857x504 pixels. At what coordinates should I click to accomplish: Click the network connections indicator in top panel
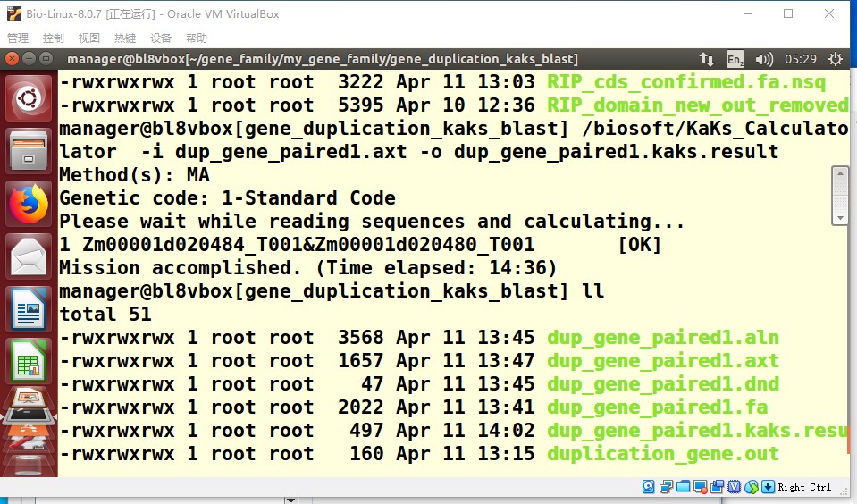[x=706, y=59]
